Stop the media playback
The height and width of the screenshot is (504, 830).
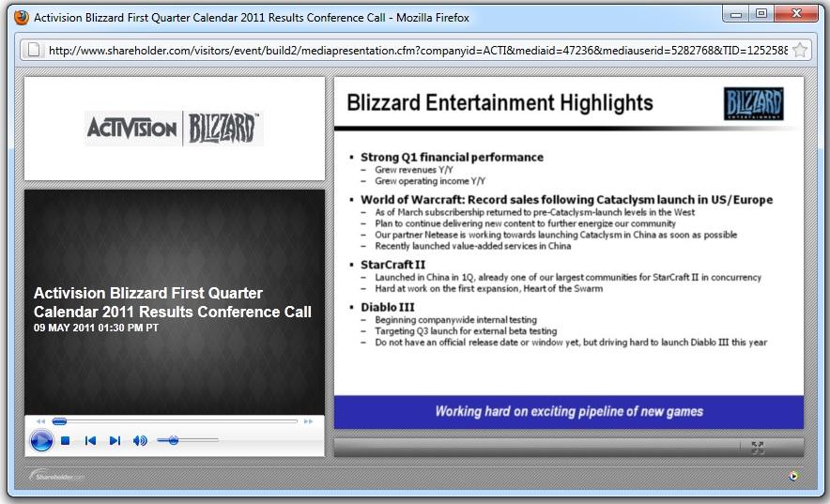pyautogui.click(x=66, y=440)
